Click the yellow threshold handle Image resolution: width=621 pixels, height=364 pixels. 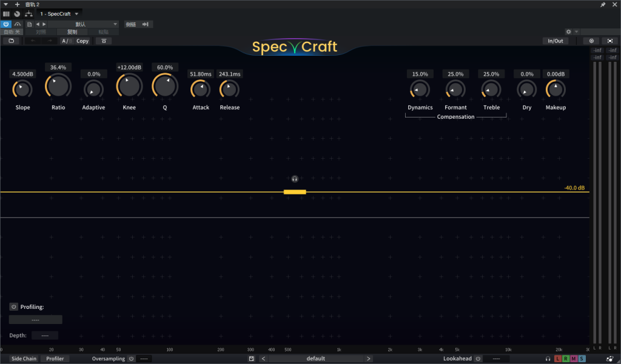295,192
